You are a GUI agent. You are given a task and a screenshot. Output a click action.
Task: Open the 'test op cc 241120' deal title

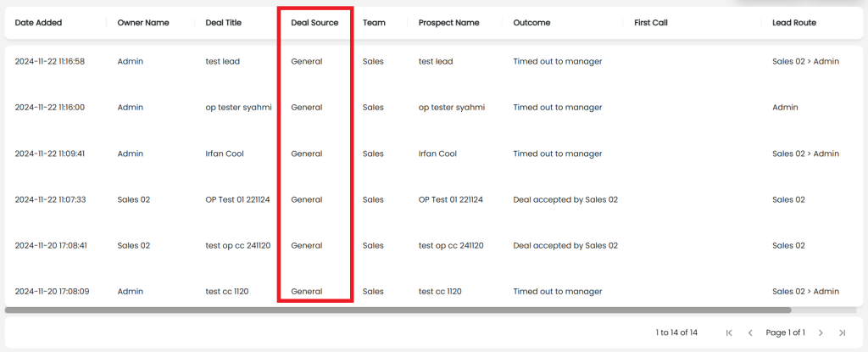(238, 245)
